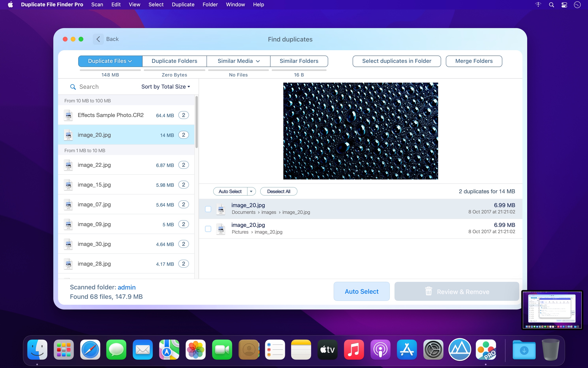The image size is (588, 368).
Task: Launch Photos app from the dock
Action: (x=195, y=349)
